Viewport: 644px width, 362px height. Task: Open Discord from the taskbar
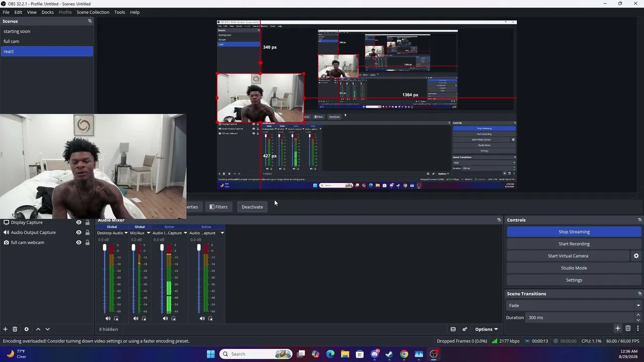point(374,354)
